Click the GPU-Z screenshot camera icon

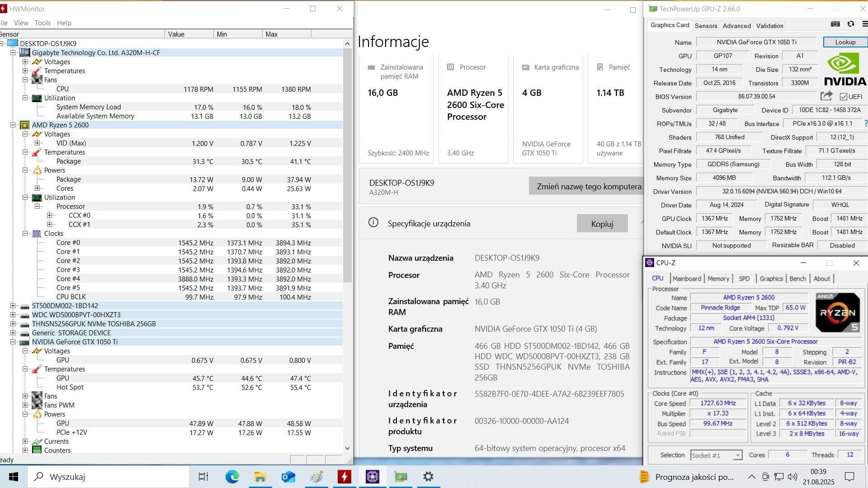pos(835,24)
